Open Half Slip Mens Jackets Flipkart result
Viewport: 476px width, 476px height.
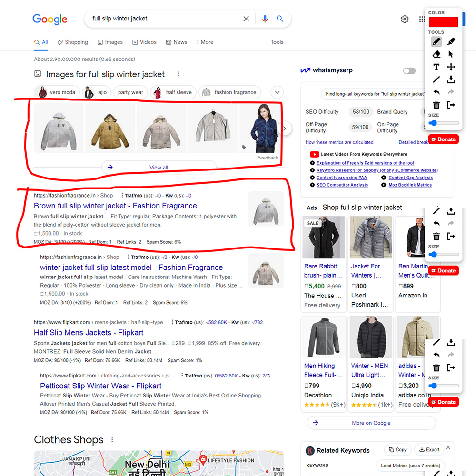tap(89, 333)
